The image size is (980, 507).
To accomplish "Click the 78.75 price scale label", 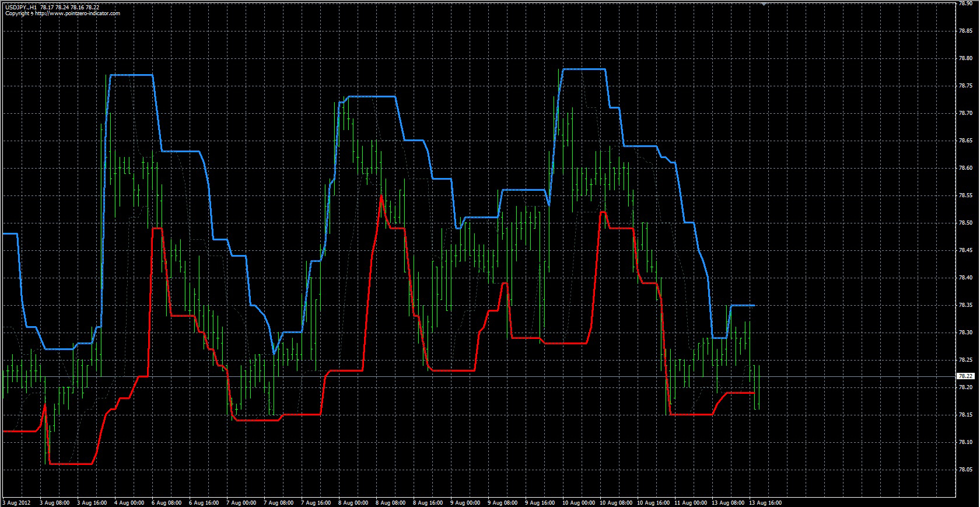I will 965,86.
